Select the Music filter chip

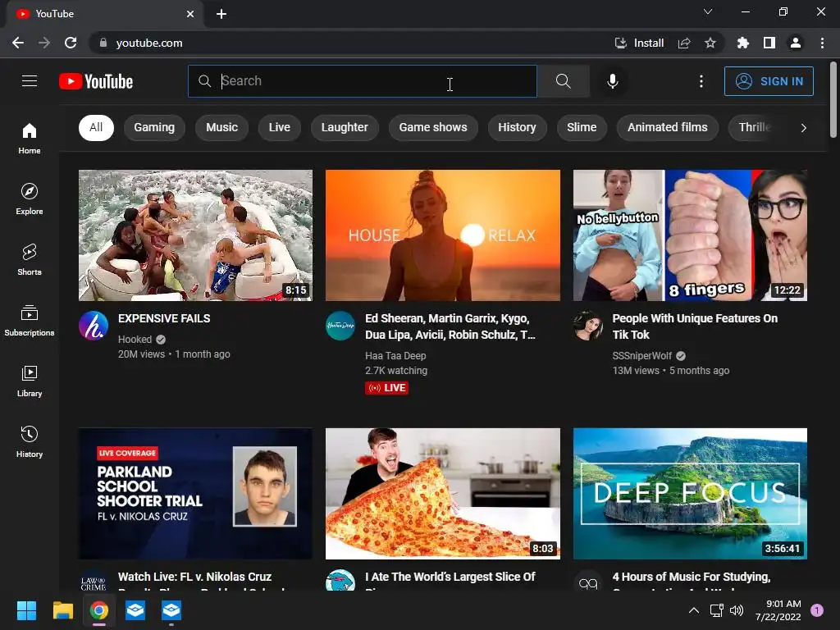(x=221, y=127)
